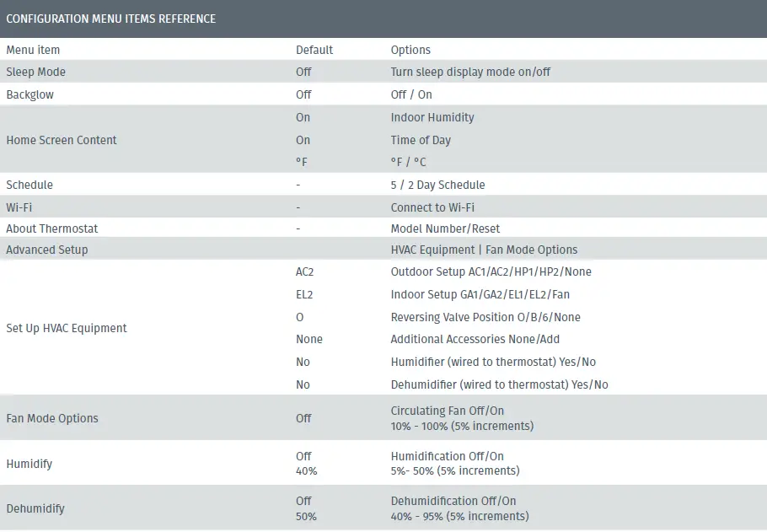This screenshot has height=532, width=767.
Task: Select 'Additional Accessories None/Add' text
Action: [475, 339]
